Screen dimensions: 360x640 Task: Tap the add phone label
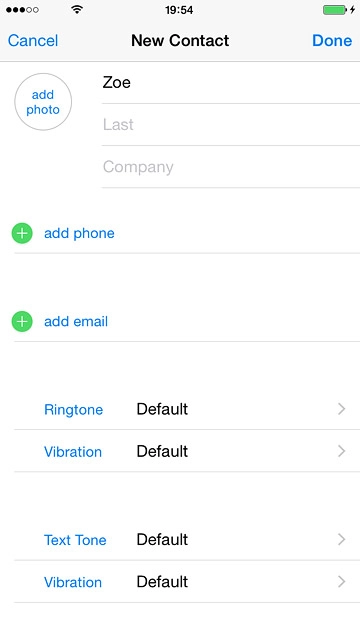coord(79,233)
